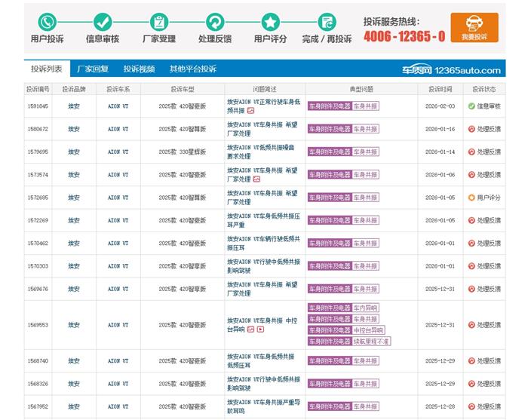Open the 其他平台投诉 tab
Screen dimensions: 528x420
[192, 69]
